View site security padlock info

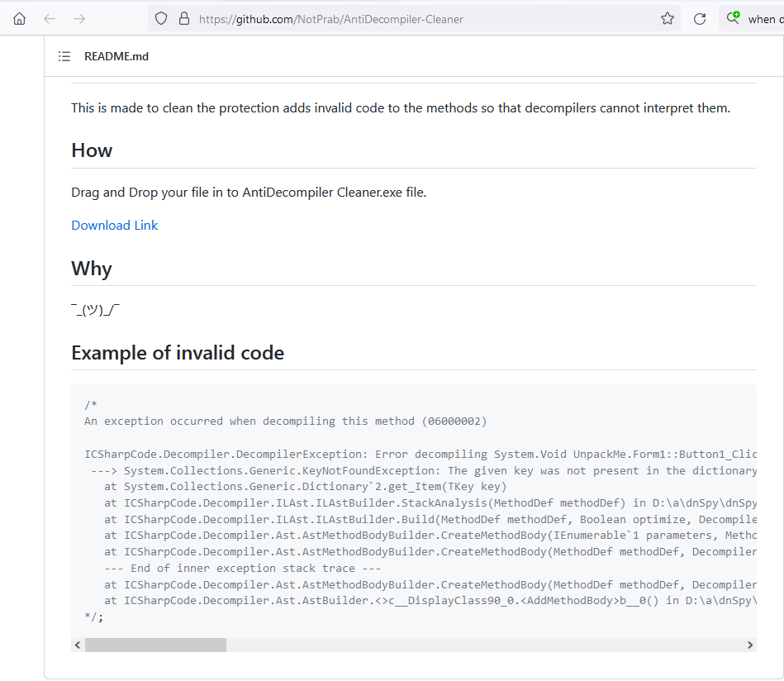click(184, 19)
